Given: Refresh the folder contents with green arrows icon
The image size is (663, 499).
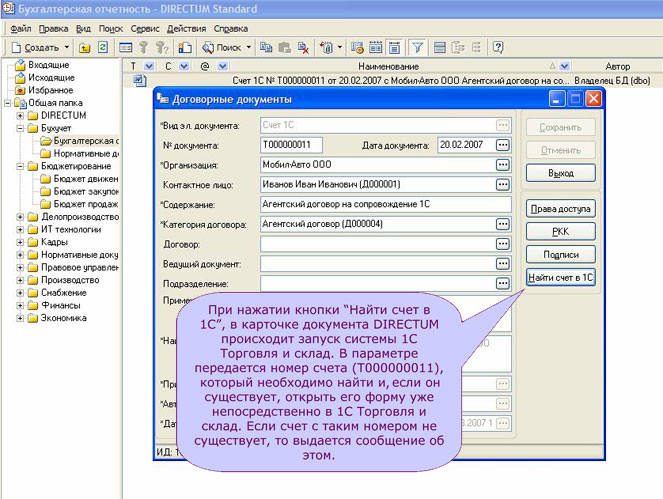Looking at the screenshot, I should click(103, 47).
